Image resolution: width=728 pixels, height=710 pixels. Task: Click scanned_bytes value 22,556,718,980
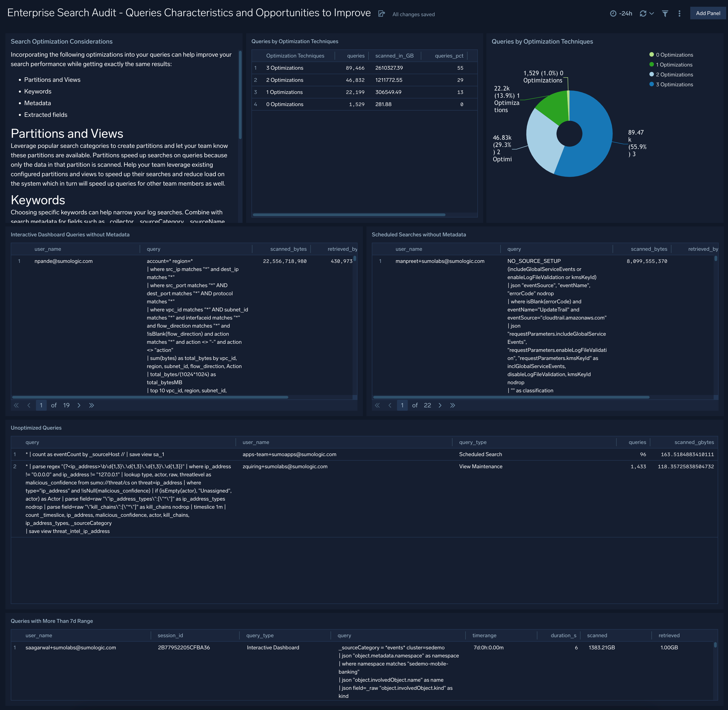pos(285,261)
